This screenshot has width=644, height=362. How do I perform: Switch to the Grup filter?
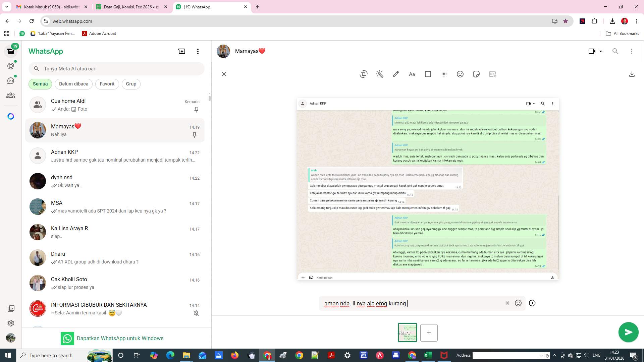(131, 84)
